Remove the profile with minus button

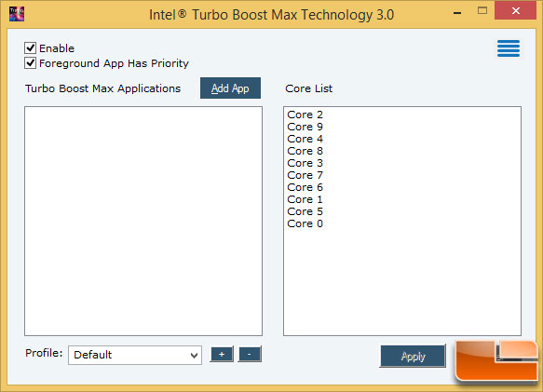[250, 354]
